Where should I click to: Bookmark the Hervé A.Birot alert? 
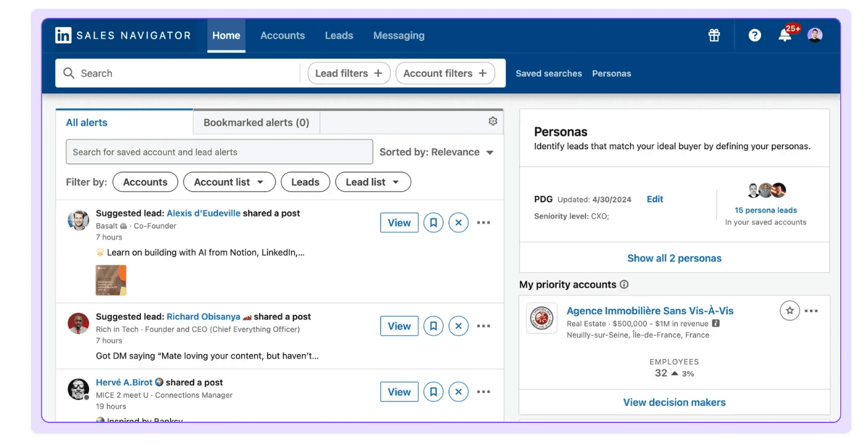pos(433,391)
